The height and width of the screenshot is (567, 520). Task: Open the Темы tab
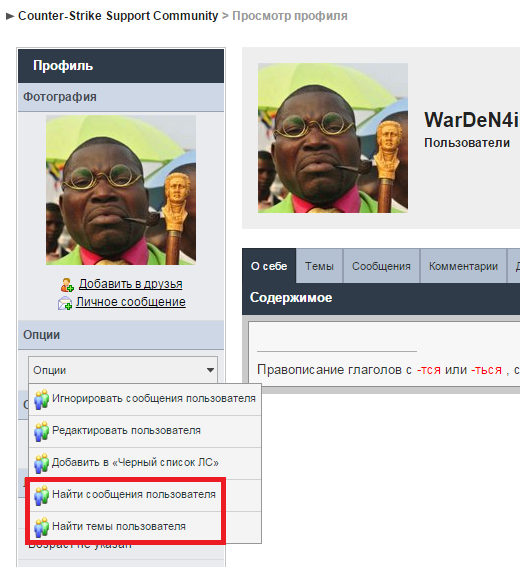[319, 266]
